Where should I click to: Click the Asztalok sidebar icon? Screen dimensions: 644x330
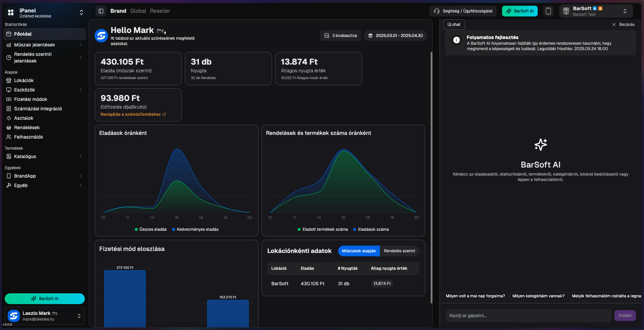pos(9,118)
